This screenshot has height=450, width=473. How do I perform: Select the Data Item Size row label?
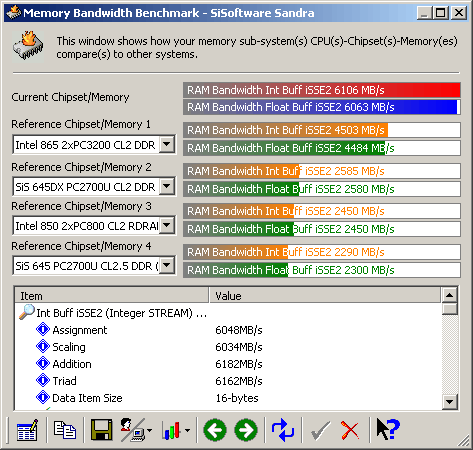(87, 398)
